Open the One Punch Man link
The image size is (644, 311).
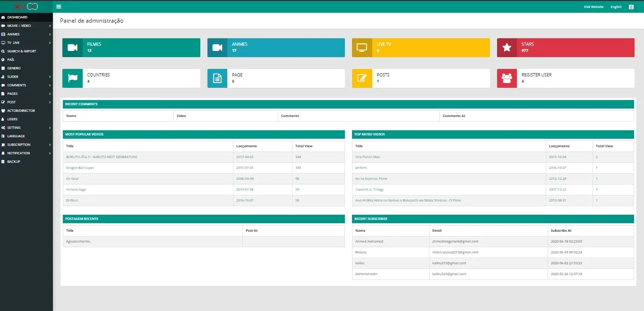(368, 157)
